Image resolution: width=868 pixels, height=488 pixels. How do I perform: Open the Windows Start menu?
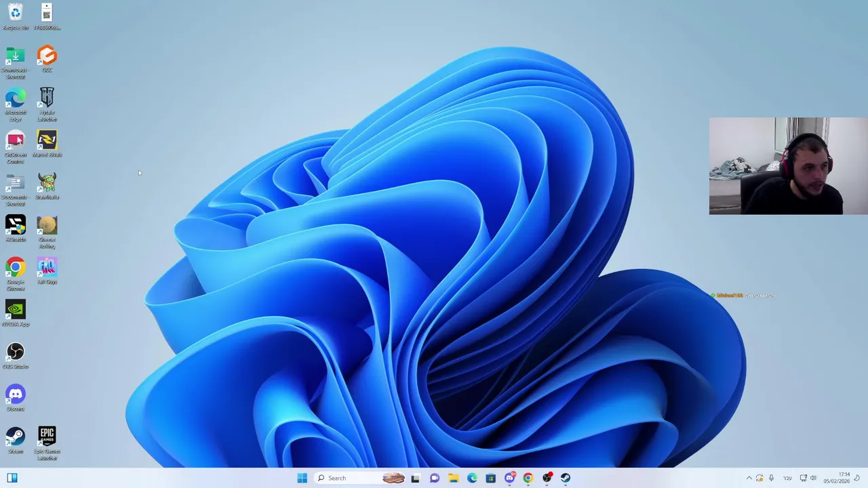pos(302,478)
